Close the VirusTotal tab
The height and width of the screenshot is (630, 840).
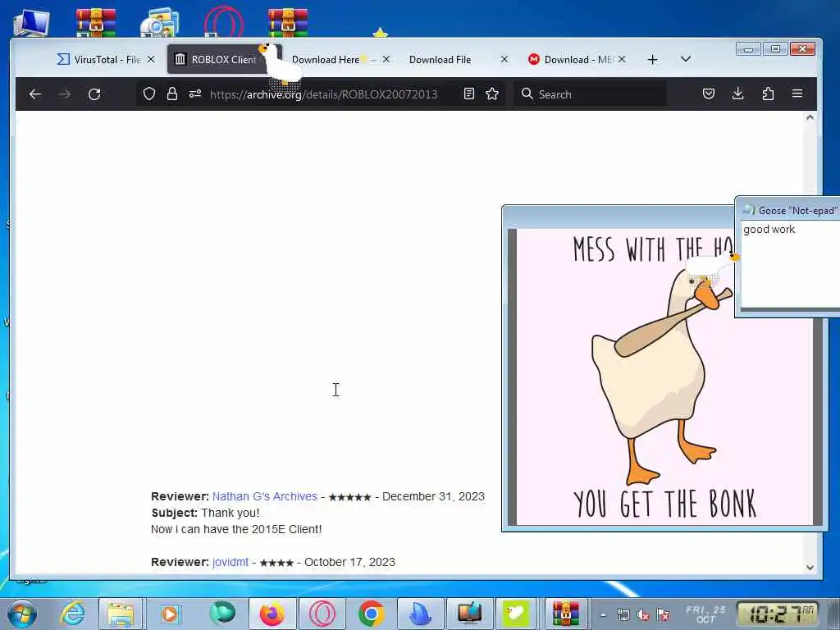[151, 59]
